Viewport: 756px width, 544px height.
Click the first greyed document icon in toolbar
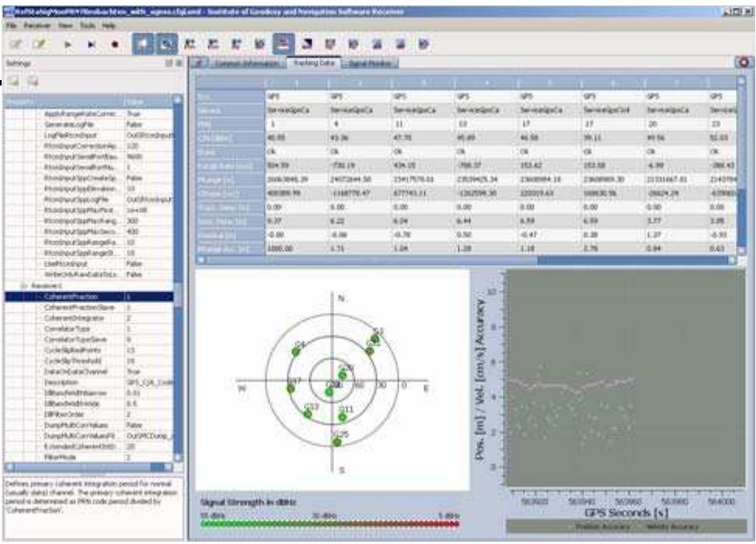[x=16, y=44]
